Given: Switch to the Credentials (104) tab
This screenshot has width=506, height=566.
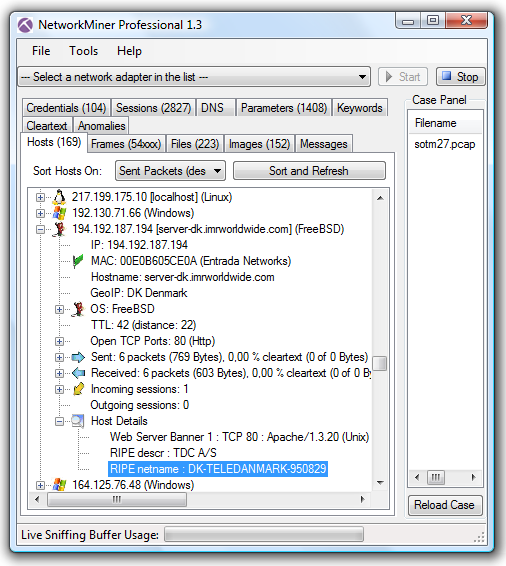Looking at the screenshot, I should coord(66,108).
